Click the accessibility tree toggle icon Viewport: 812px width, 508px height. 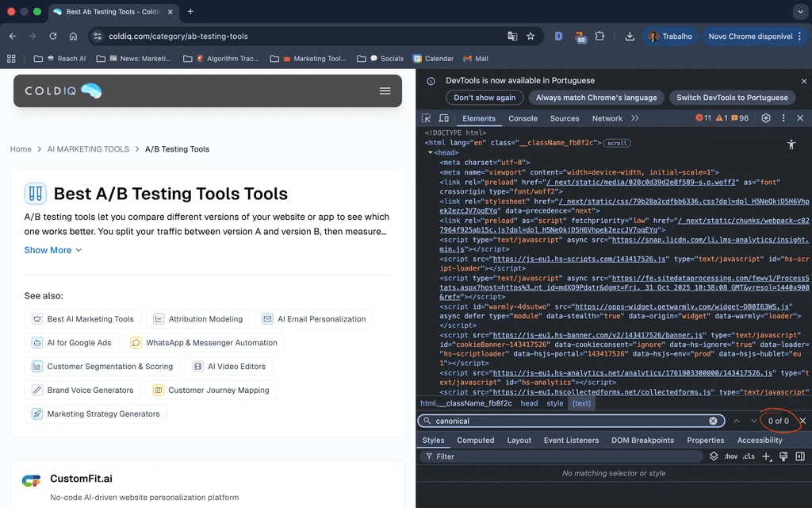pos(791,144)
